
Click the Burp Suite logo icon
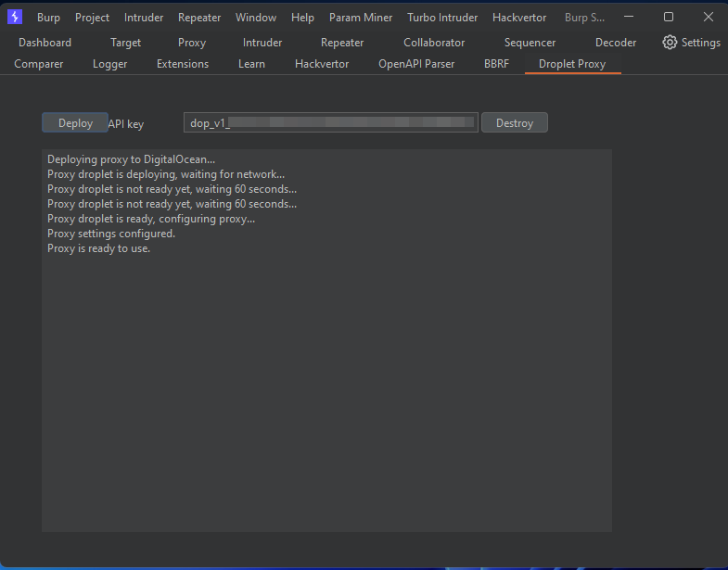click(15, 18)
